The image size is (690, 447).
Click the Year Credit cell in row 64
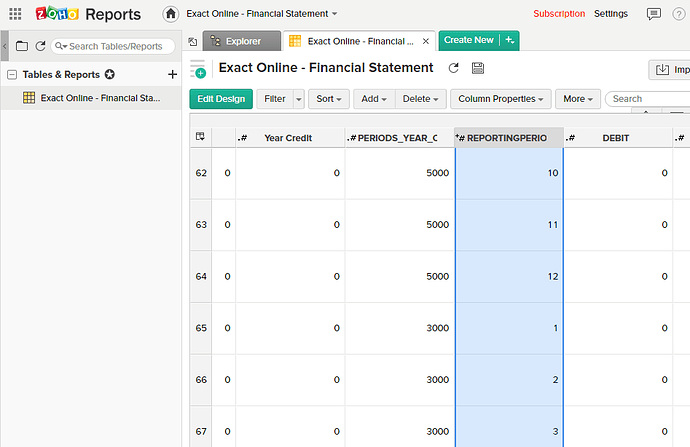[x=290, y=277]
